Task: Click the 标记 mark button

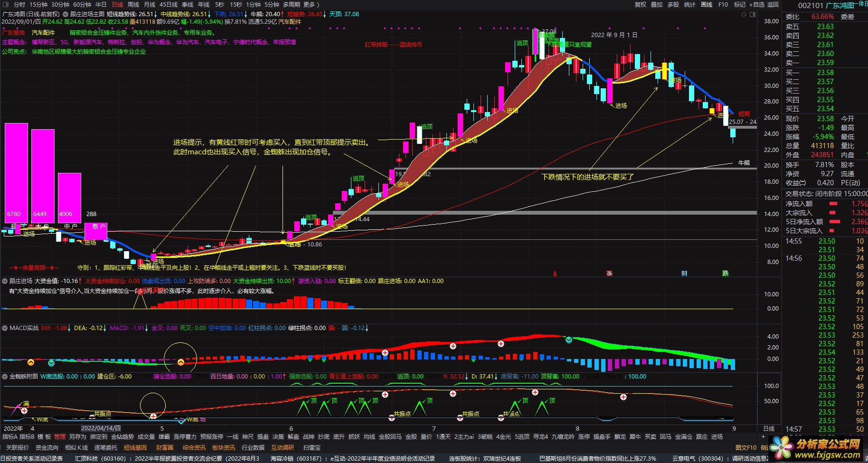Action: point(740,4)
